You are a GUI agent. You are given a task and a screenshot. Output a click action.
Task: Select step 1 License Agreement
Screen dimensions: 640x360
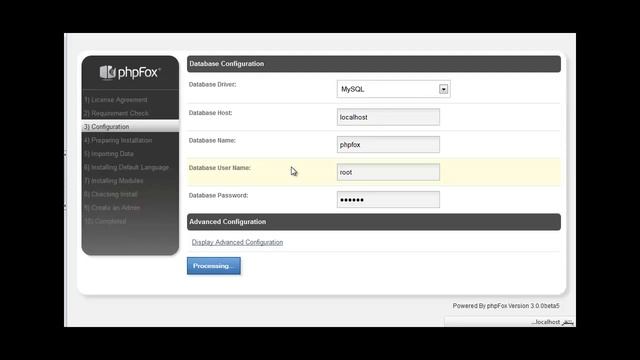116,100
